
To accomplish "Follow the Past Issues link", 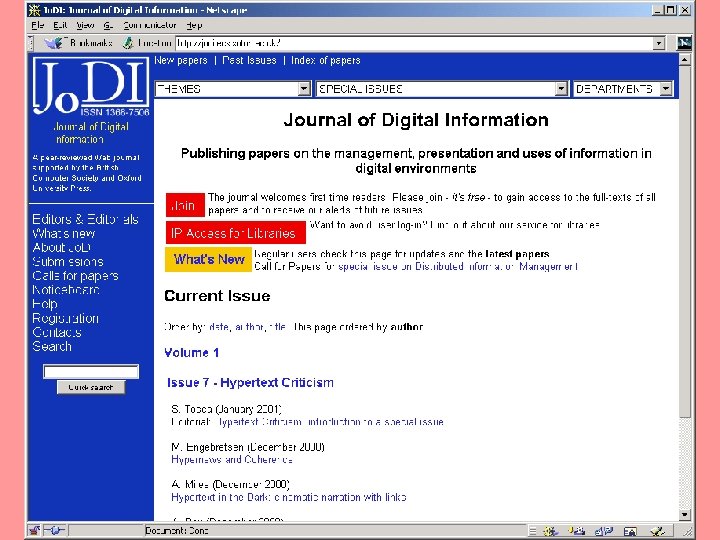I will click(x=249, y=60).
